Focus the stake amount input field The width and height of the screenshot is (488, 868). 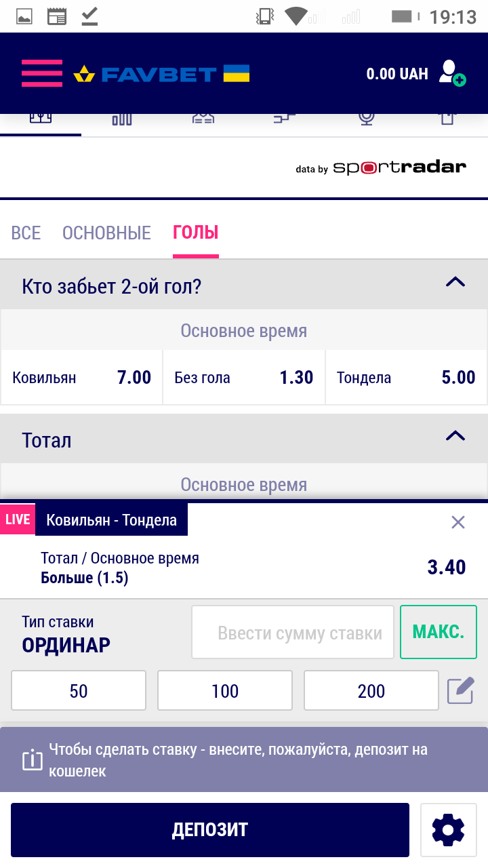293,633
